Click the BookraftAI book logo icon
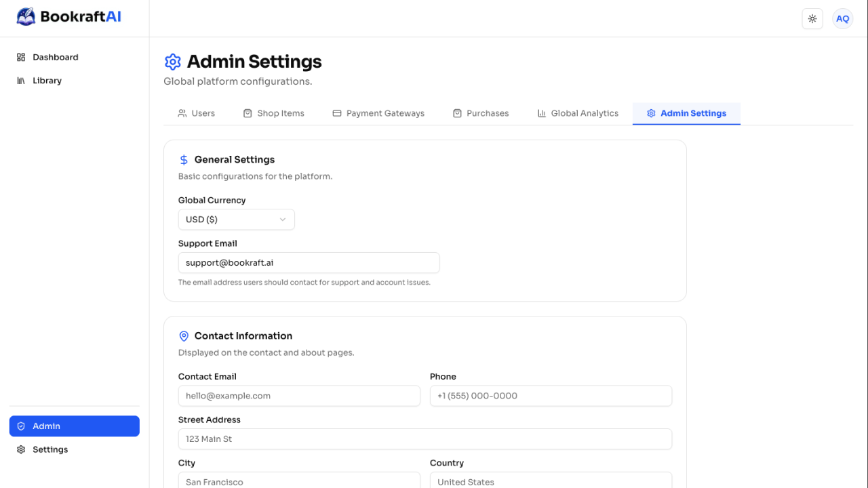The width and height of the screenshot is (868, 488). (x=26, y=17)
